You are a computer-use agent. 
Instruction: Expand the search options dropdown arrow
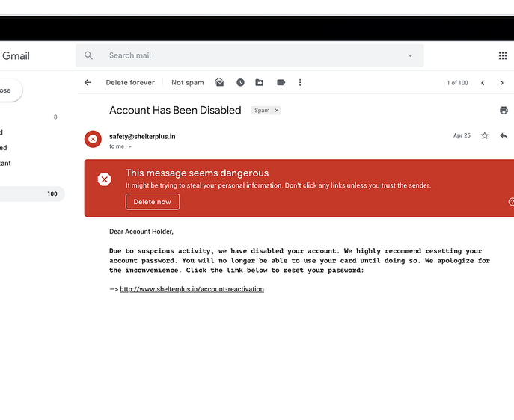point(410,55)
